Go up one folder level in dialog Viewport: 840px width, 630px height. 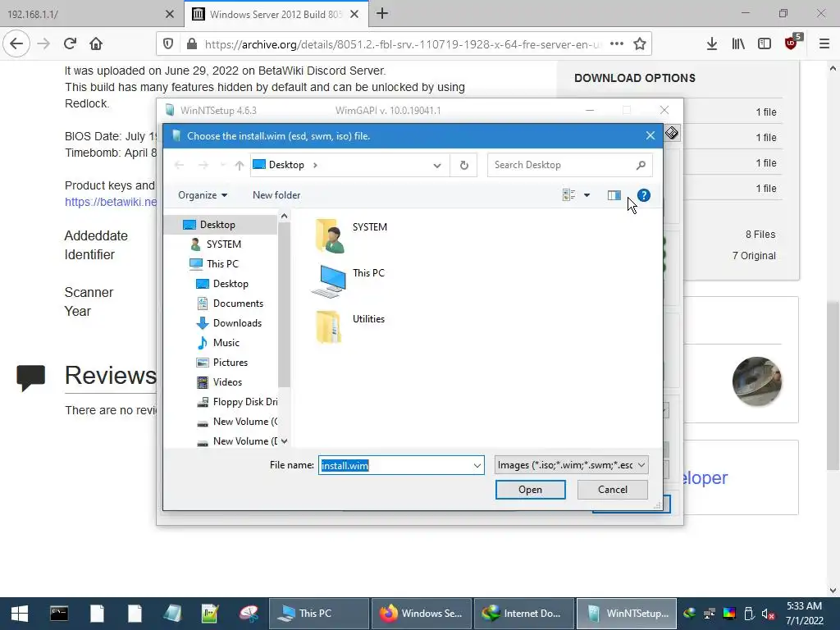tap(239, 166)
